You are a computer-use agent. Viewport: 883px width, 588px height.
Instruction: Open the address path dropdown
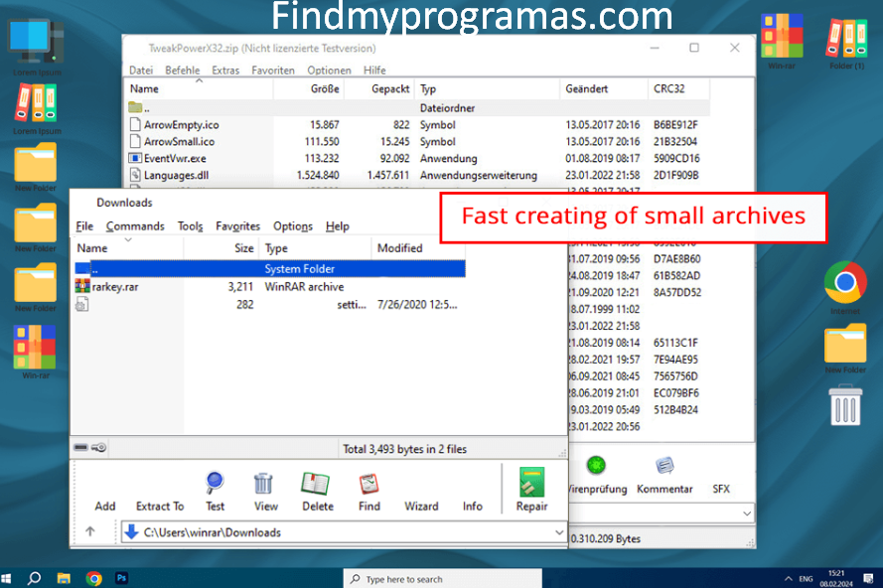558,532
